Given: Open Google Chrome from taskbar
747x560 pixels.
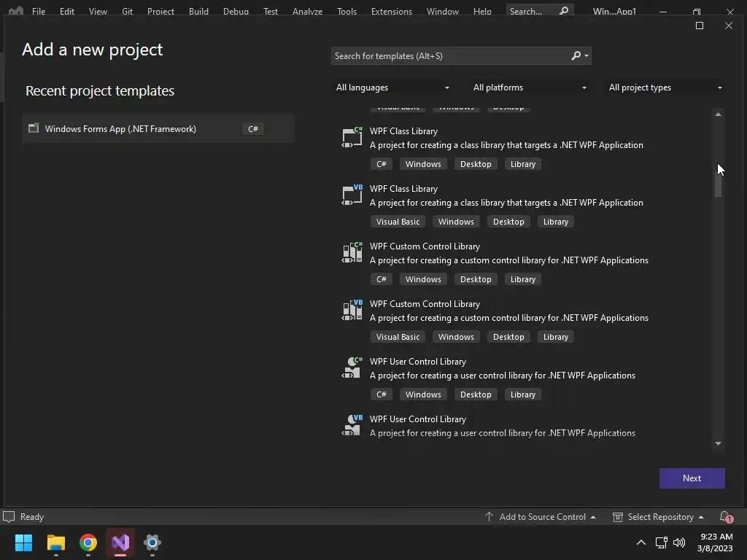Looking at the screenshot, I should 88,542.
